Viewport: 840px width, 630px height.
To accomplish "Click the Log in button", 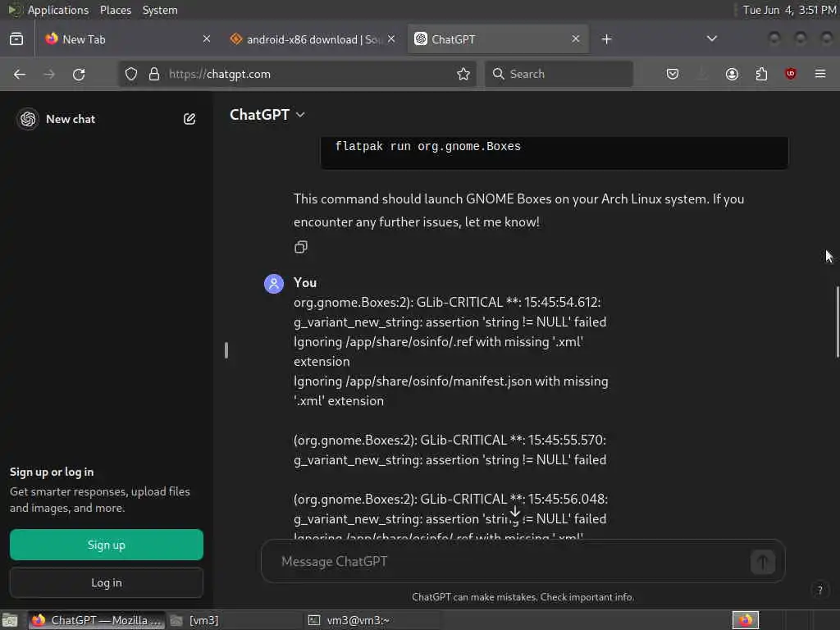I will [107, 583].
